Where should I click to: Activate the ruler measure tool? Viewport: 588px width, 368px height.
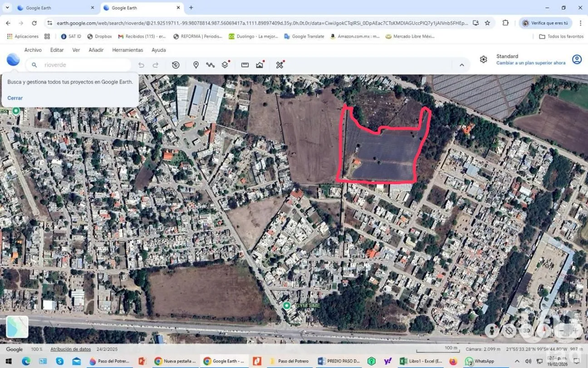pyautogui.click(x=245, y=65)
